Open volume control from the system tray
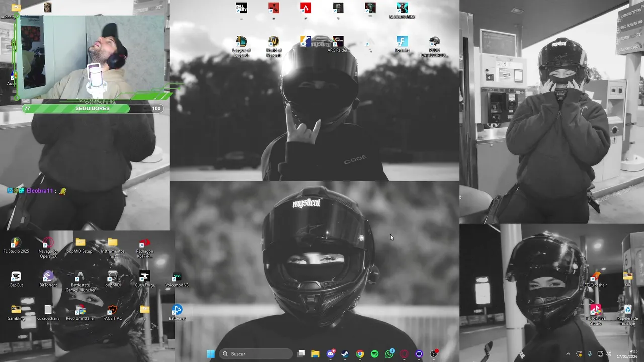The height and width of the screenshot is (362, 644). [x=609, y=354]
